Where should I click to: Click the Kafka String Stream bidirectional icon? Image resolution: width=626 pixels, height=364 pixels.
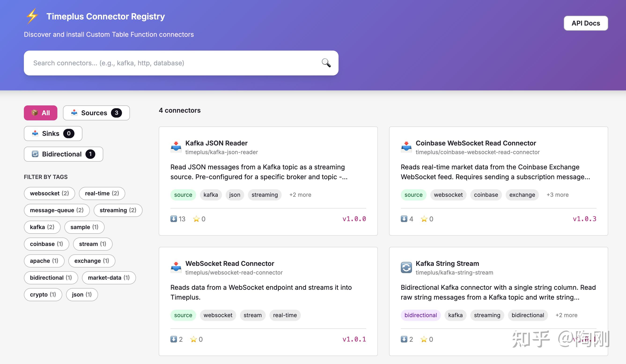pos(406,267)
